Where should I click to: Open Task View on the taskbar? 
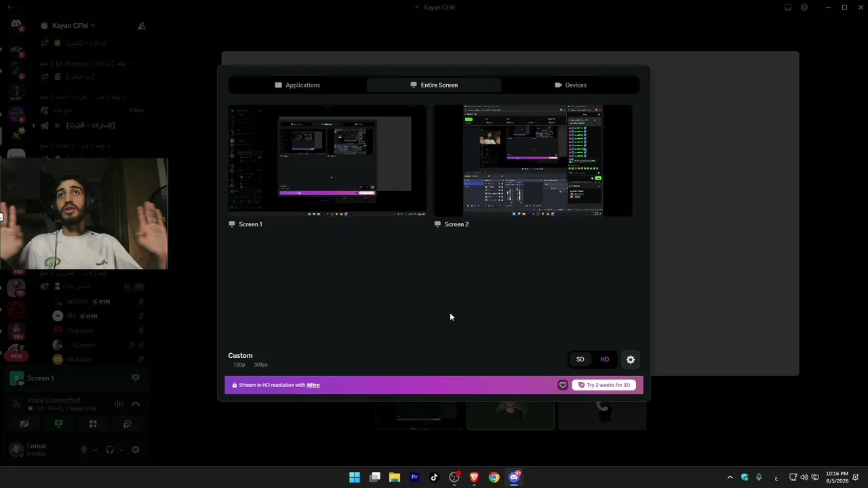pos(374,477)
